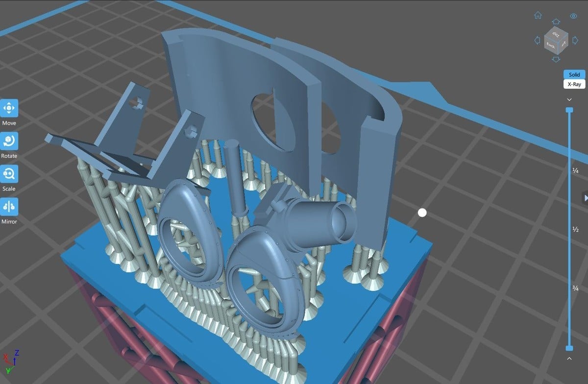Click the down chevron above the layer slider
The height and width of the screenshot is (384, 588).
click(x=569, y=99)
